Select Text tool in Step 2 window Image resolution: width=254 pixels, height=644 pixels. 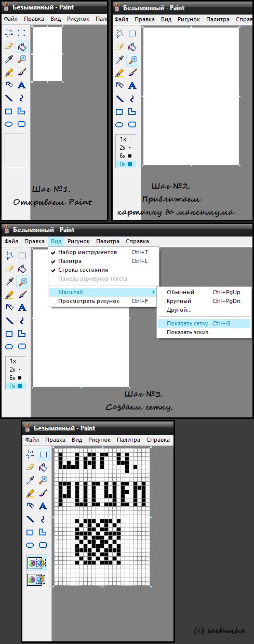pyautogui.click(x=132, y=85)
